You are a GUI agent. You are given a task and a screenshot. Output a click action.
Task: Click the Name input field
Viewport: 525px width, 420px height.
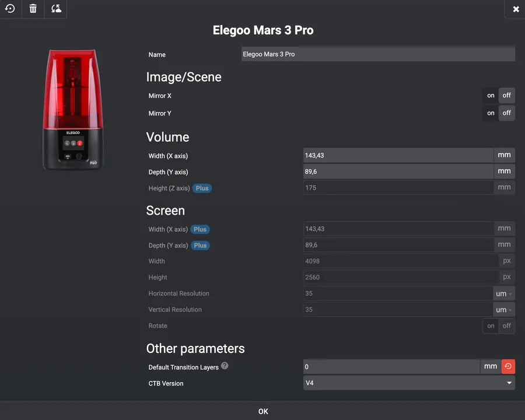tap(378, 54)
